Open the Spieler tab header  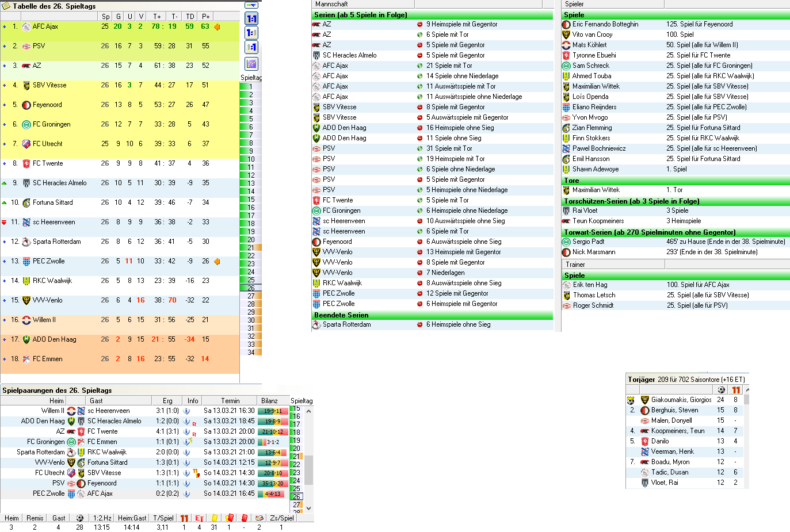(x=613, y=4)
